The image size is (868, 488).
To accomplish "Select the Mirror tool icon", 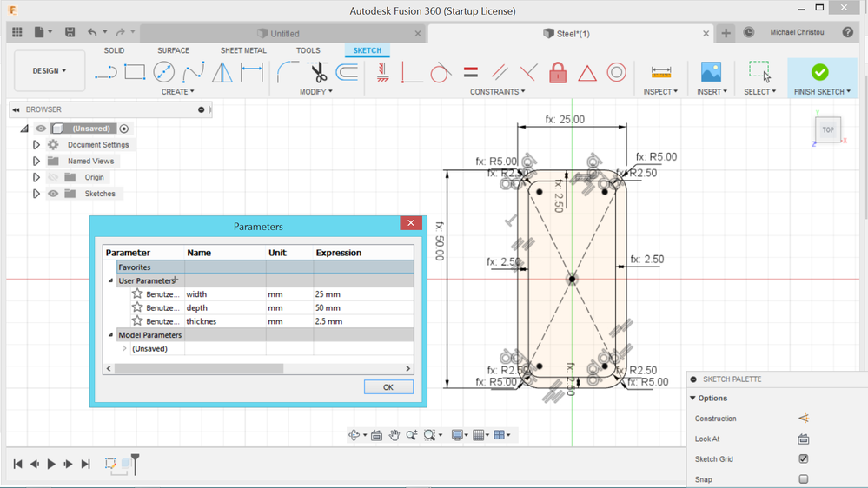I will click(222, 72).
